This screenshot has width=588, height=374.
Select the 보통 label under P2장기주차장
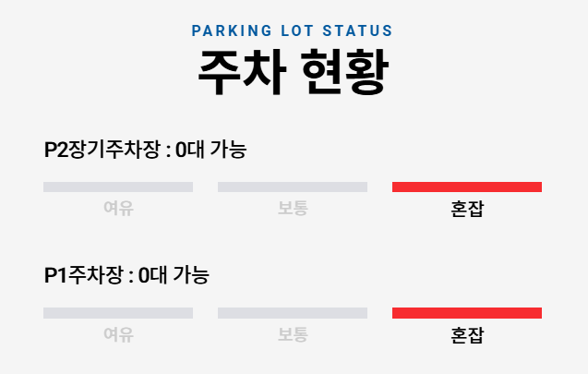(x=293, y=209)
